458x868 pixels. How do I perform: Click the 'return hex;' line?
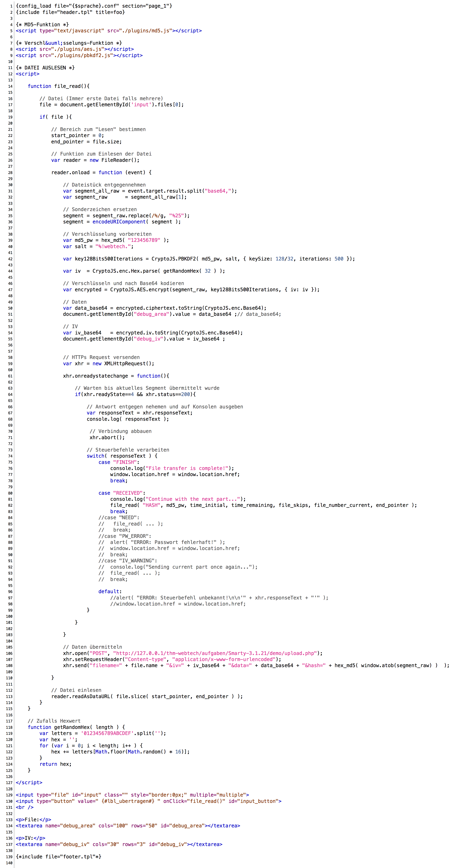pyautogui.click(x=56, y=764)
